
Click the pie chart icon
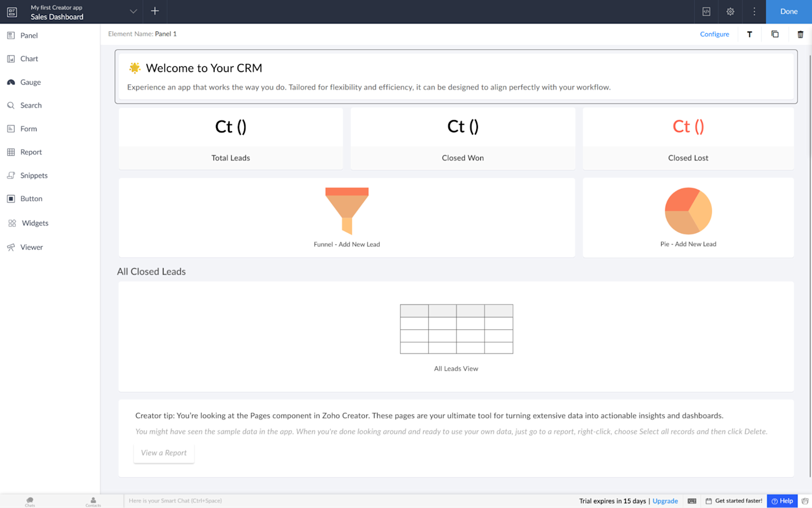(688, 211)
